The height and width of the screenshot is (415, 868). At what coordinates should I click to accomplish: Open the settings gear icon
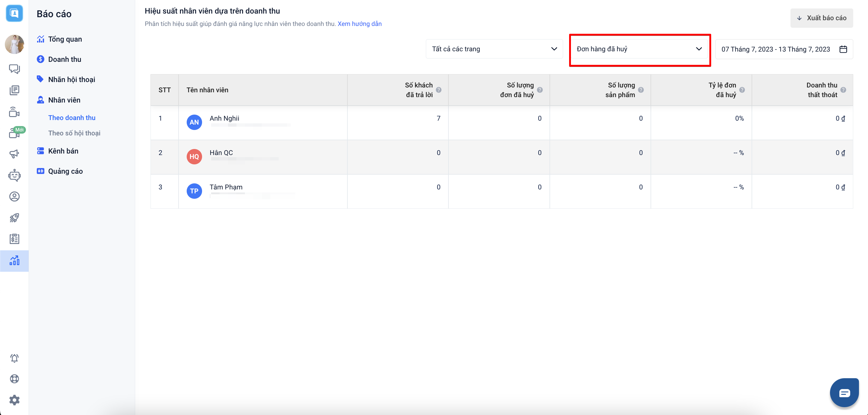14,400
